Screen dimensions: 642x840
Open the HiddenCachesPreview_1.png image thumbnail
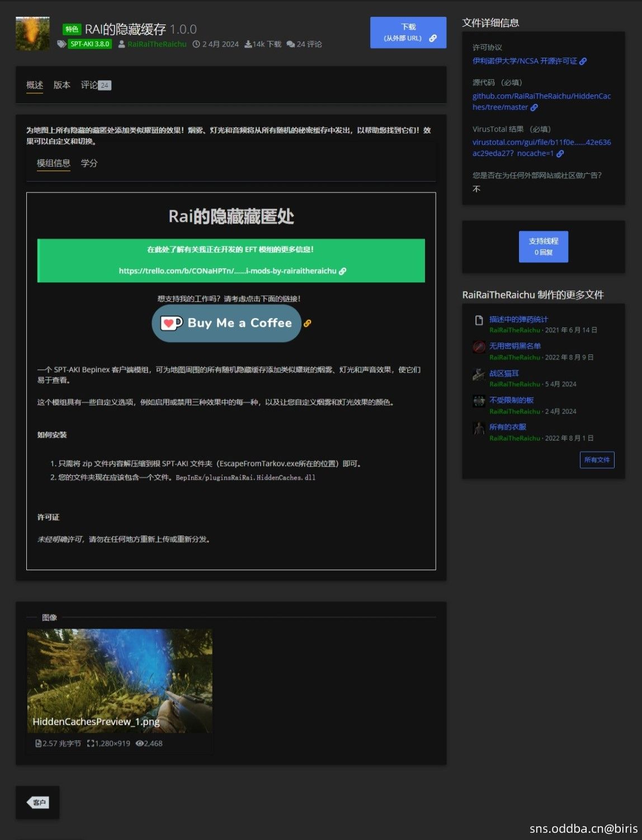(120, 681)
